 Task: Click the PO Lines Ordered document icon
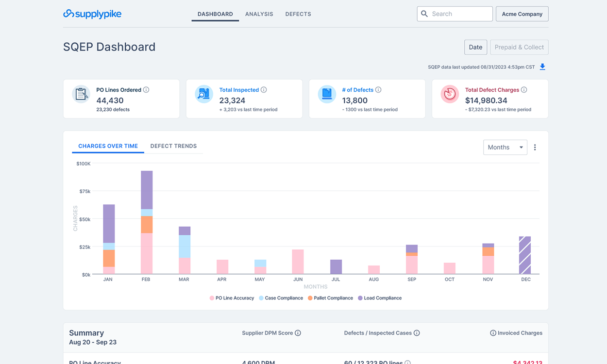pos(81,94)
